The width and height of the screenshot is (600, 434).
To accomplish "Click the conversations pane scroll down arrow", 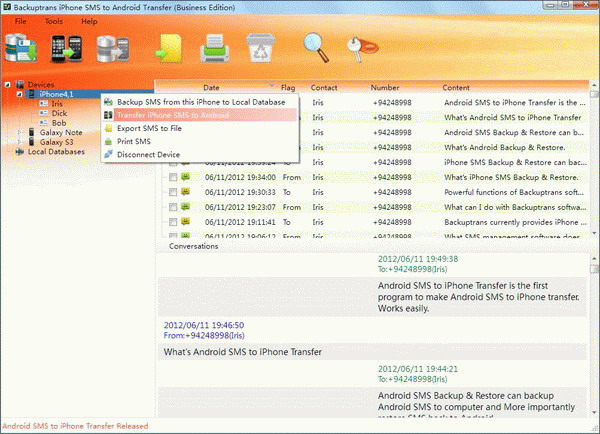I will tap(594, 413).
